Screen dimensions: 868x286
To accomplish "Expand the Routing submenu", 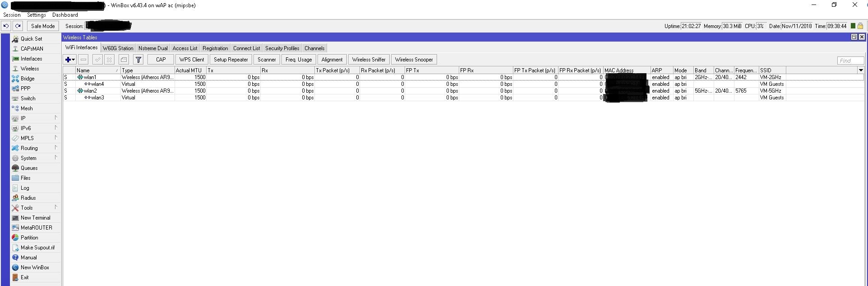I will [35, 148].
